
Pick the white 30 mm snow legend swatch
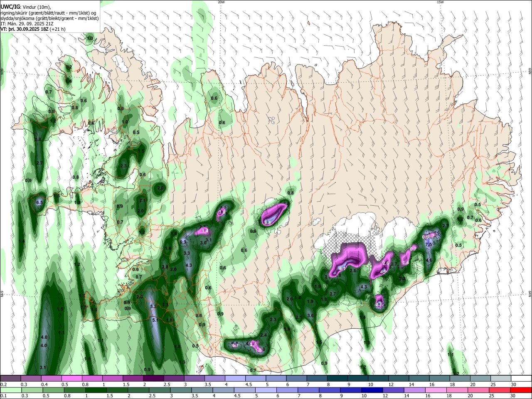click(521, 378)
